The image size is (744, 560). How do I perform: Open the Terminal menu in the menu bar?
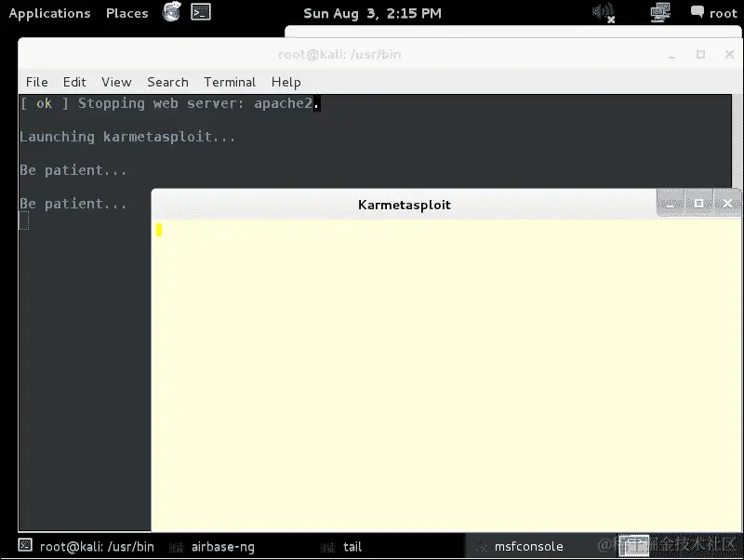[x=229, y=82]
